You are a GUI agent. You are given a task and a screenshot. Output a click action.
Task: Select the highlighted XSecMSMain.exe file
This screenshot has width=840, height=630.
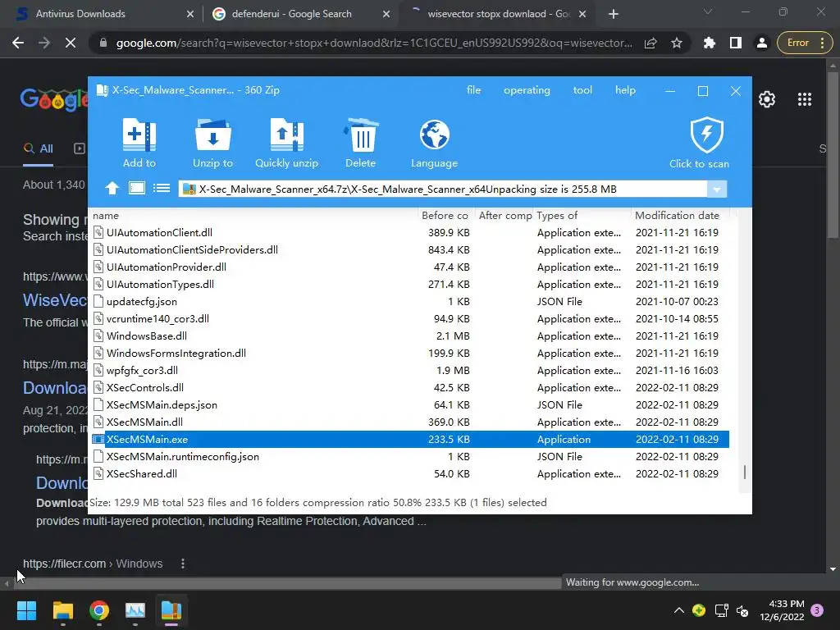[410, 440]
